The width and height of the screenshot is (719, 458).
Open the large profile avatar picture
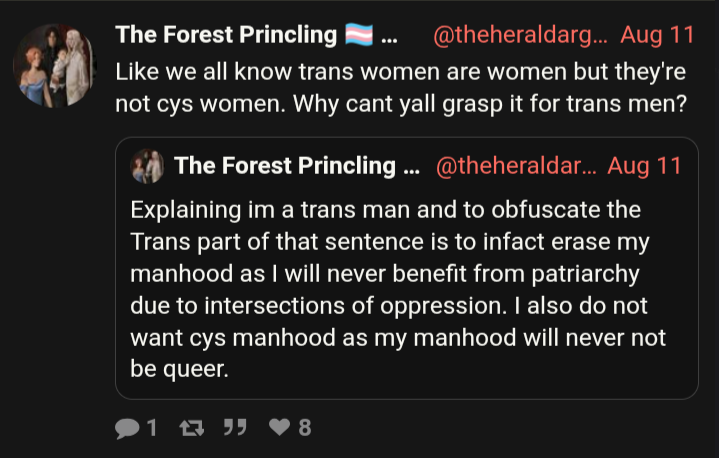(55, 66)
